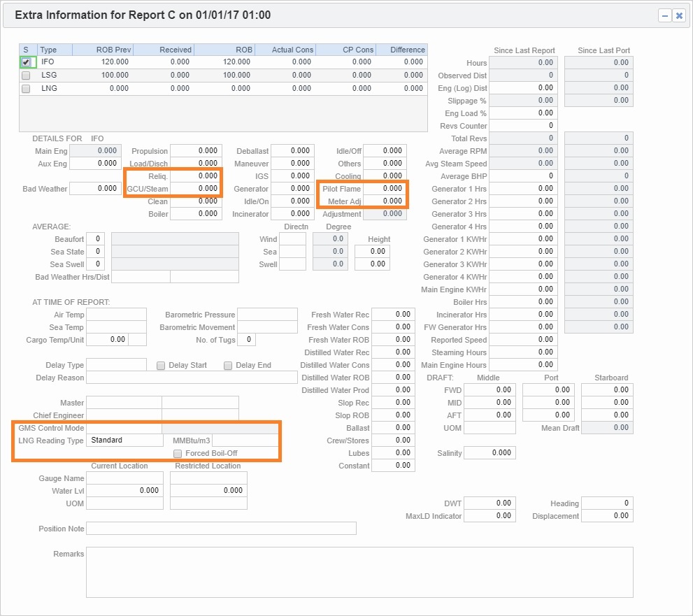
Task: Uncheck the IFO fuel row selection checkbox
Action: pyautogui.click(x=26, y=62)
